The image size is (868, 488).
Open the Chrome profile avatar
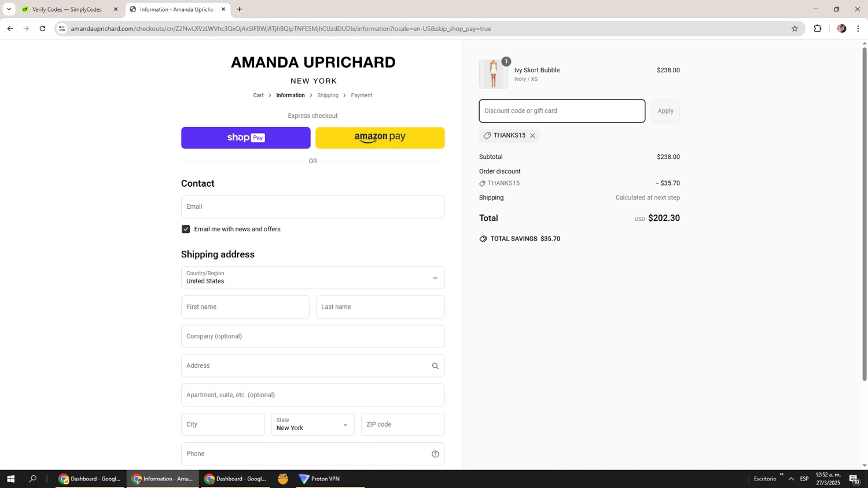tap(842, 28)
